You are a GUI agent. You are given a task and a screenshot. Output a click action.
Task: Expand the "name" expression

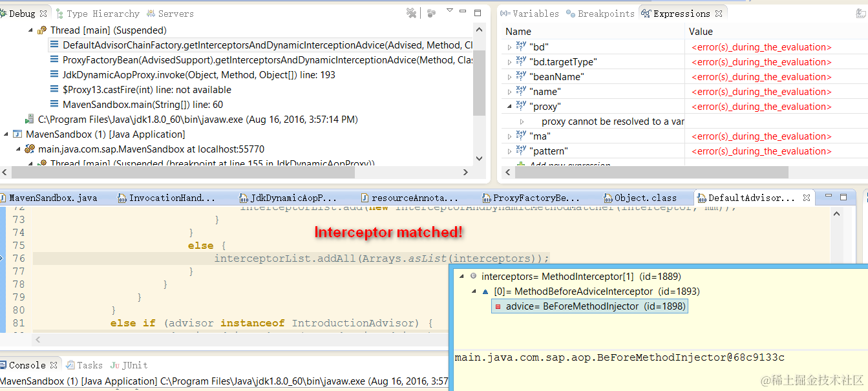(509, 92)
